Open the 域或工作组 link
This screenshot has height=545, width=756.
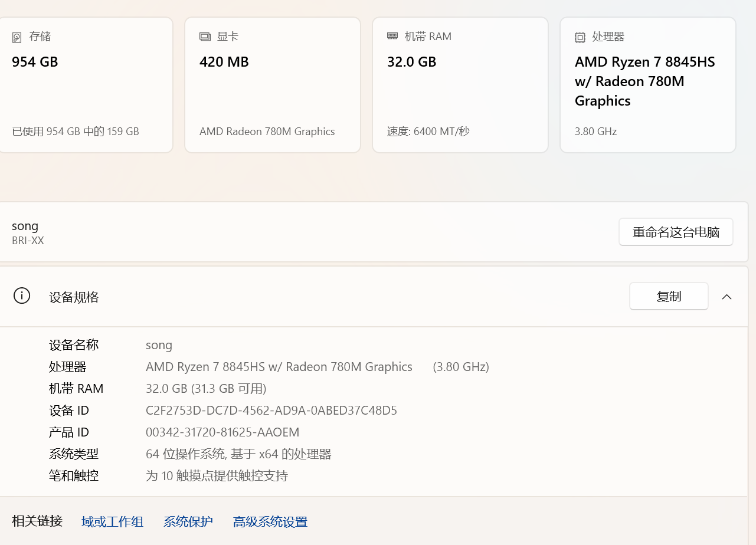coord(112,521)
